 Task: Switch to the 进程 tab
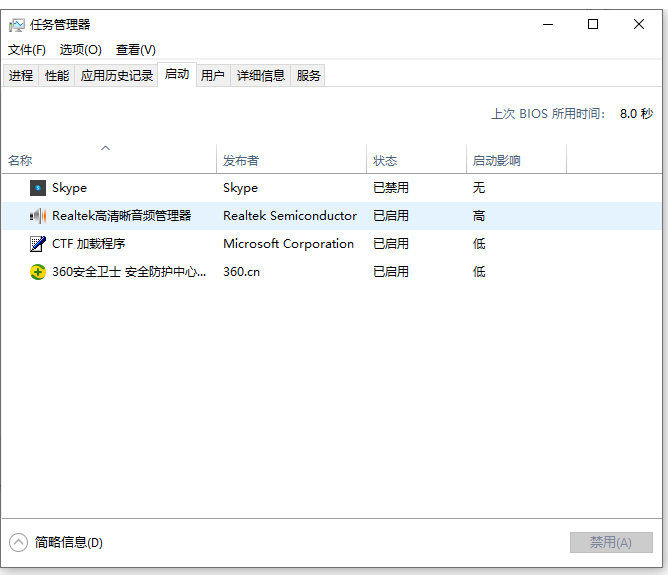point(21,76)
